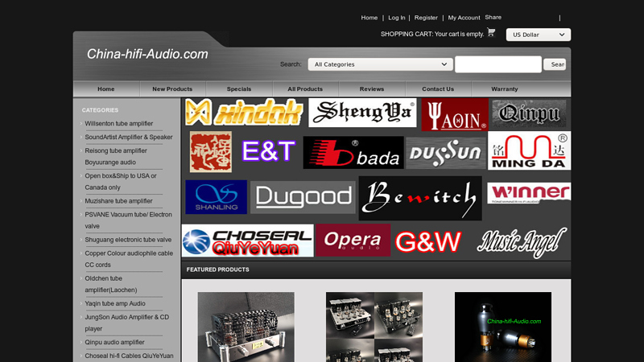
Task: Click the Register link
Action: point(426,18)
